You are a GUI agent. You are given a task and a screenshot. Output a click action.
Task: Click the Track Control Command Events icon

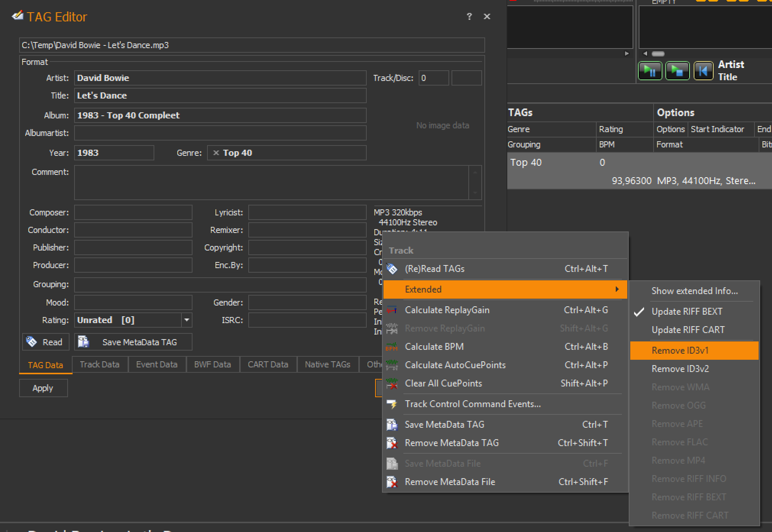point(392,404)
